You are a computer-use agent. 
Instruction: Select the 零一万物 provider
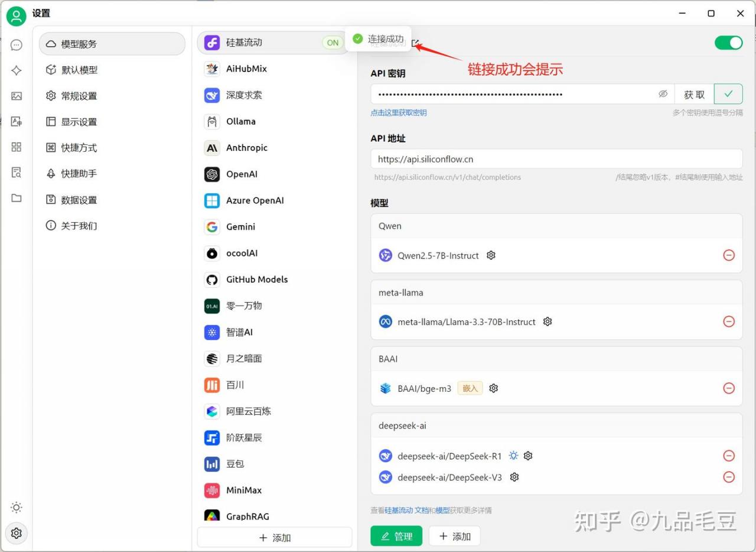[275, 306]
